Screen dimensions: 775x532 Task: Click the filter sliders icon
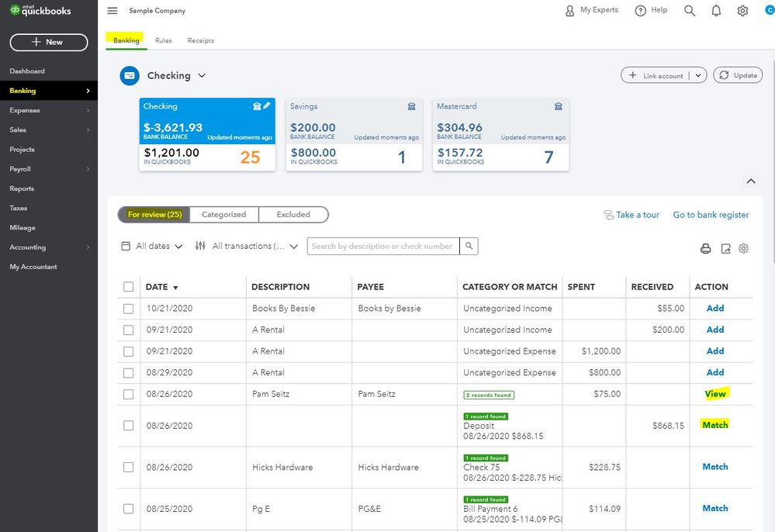(200, 246)
